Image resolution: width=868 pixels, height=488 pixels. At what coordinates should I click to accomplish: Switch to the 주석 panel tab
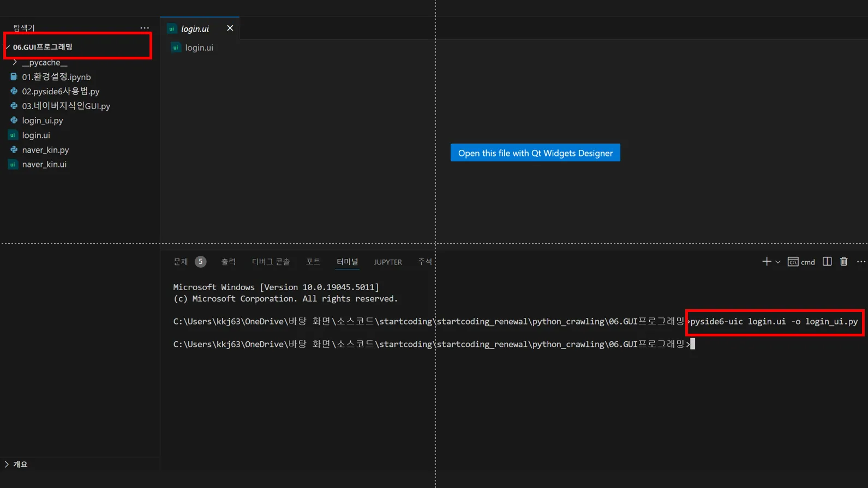click(x=425, y=262)
